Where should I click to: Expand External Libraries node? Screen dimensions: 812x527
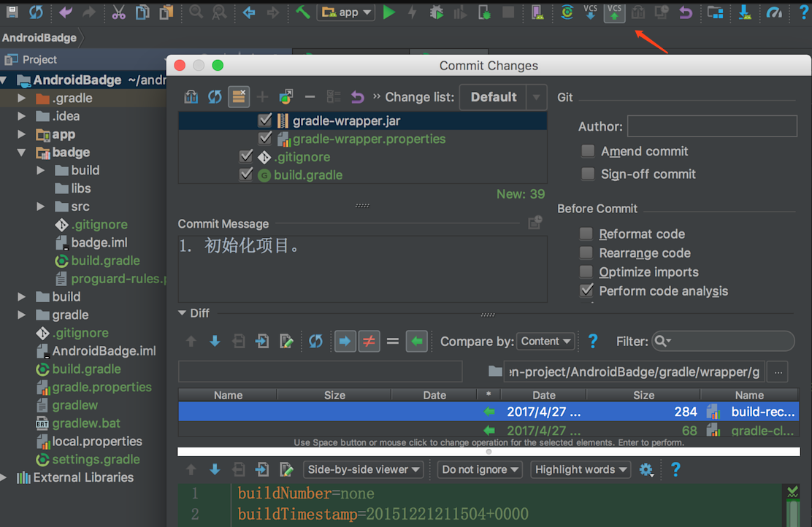(4, 477)
